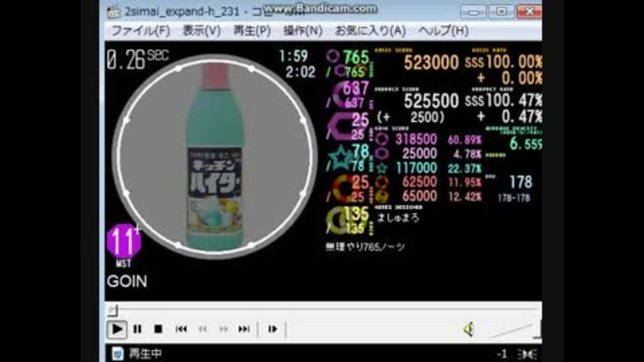This screenshot has height=362, width=644.
Task: Skip to previous track icon
Action: coord(181,329)
